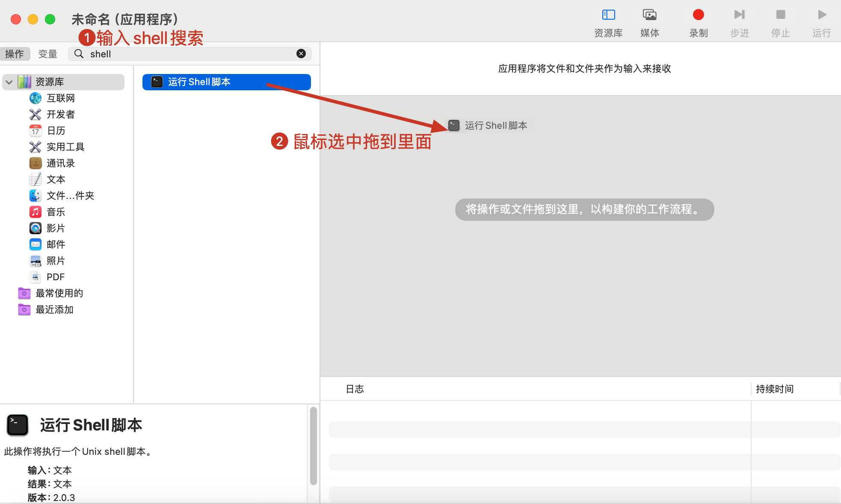Select the Mail (邮件) category icon
The width and height of the screenshot is (841, 504).
[36, 244]
